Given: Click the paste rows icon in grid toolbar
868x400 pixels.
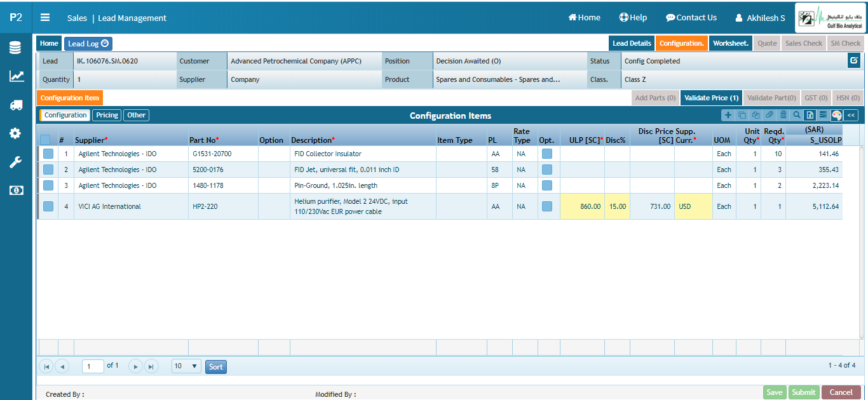Looking at the screenshot, I should point(756,115).
